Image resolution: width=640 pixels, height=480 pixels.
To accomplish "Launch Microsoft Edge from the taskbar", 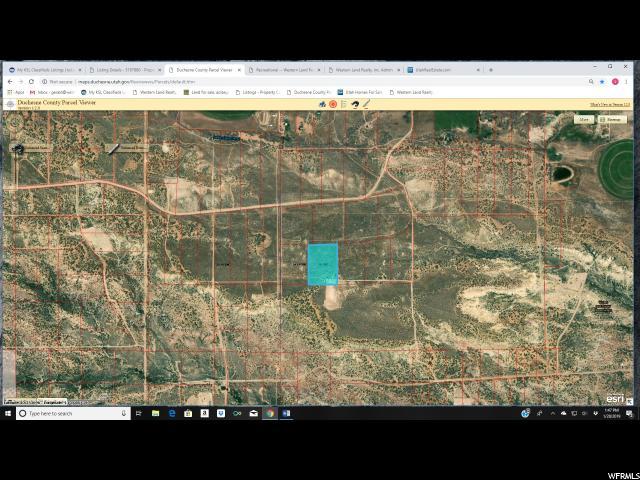I will (172, 413).
